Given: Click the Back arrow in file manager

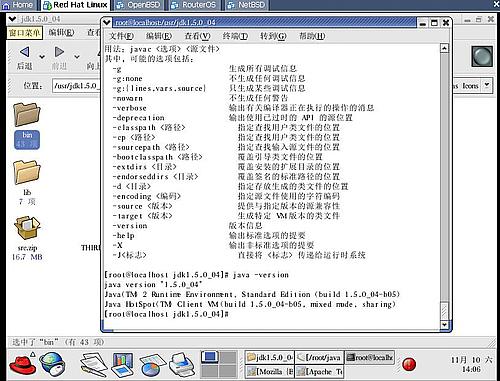Looking at the screenshot, I should click(x=24, y=52).
